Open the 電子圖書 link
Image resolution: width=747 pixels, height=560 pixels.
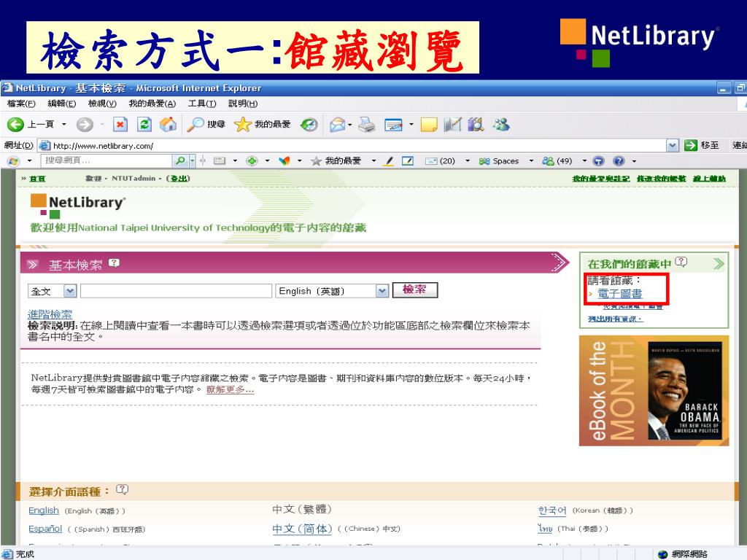tap(620, 293)
